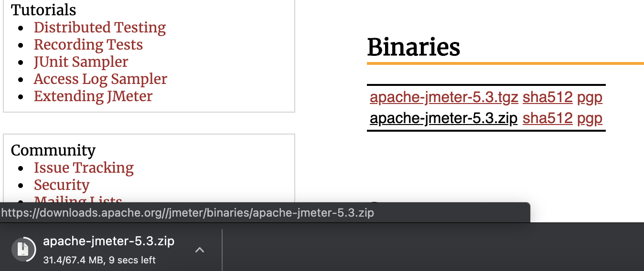644x271 pixels.
Task: Click the zip file icon in downloads bar
Action: pyautogui.click(x=22, y=249)
